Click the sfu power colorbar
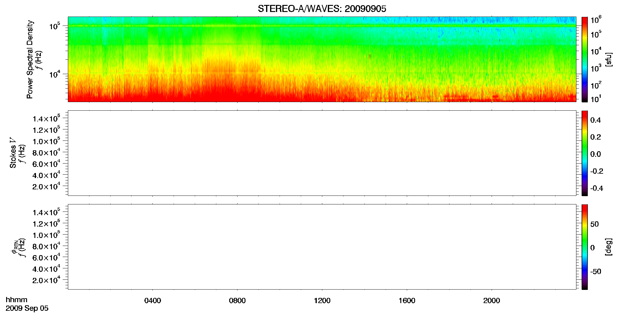 point(585,59)
